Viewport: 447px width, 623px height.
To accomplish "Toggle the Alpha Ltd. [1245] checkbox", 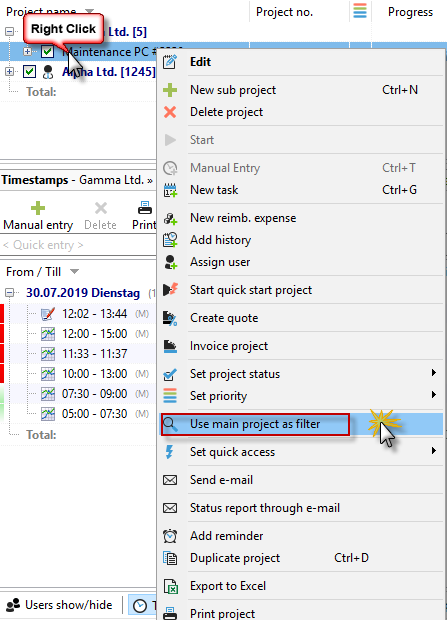I will click(29, 72).
